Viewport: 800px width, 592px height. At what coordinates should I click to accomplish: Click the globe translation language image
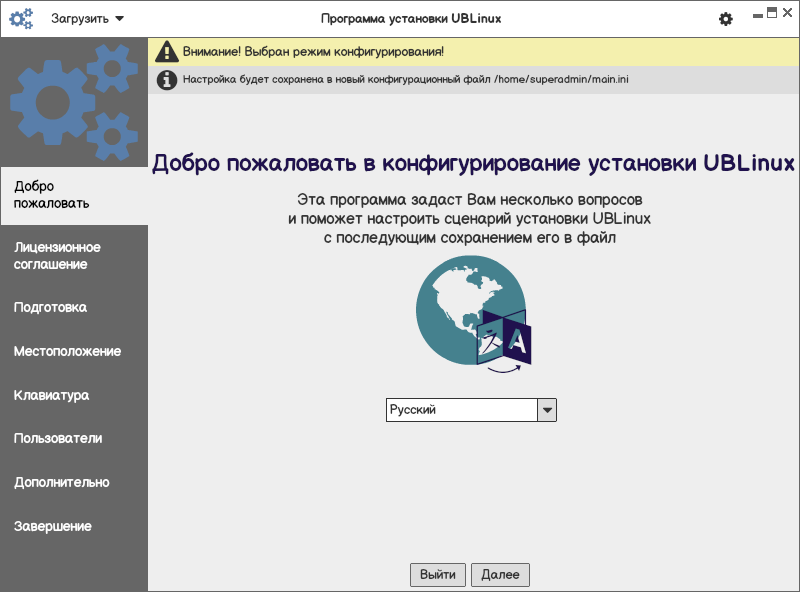tap(473, 314)
